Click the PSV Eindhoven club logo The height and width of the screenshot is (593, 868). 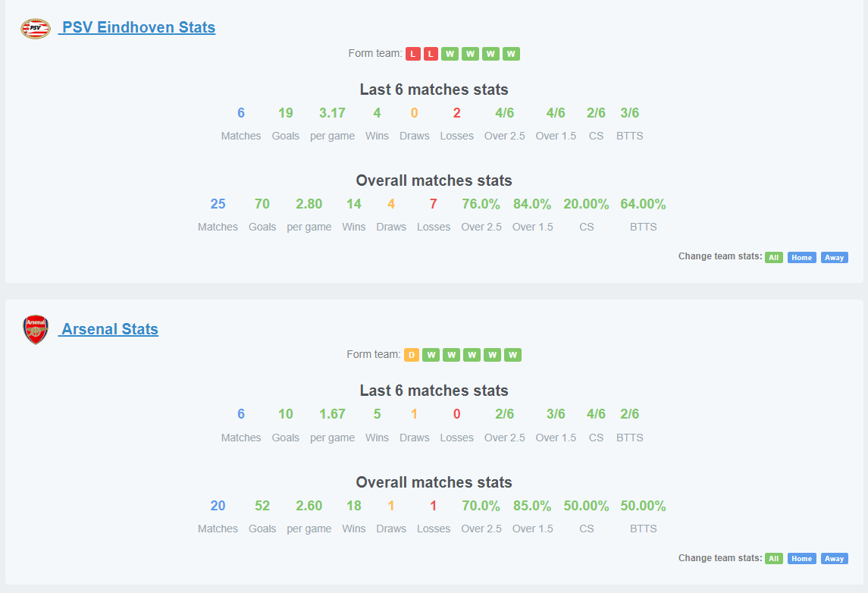coord(36,28)
